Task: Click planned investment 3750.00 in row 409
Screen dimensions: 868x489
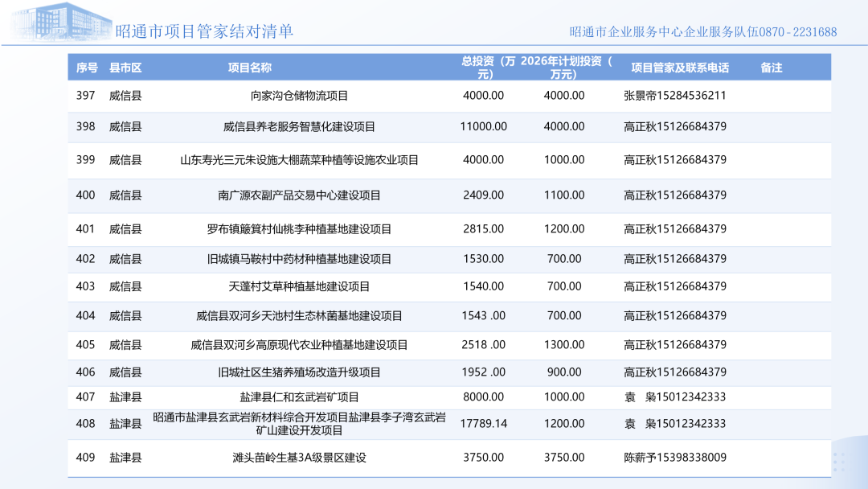Action: point(564,458)
